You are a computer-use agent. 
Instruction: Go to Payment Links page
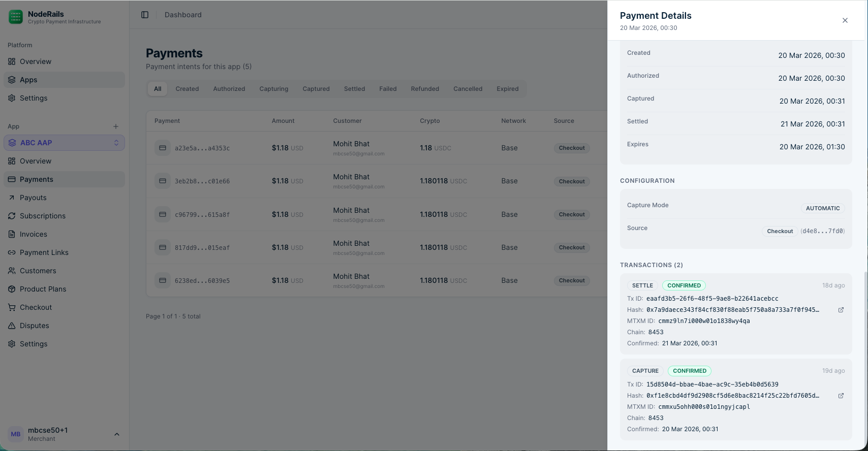pyautogui.click(x=44, y=252)
